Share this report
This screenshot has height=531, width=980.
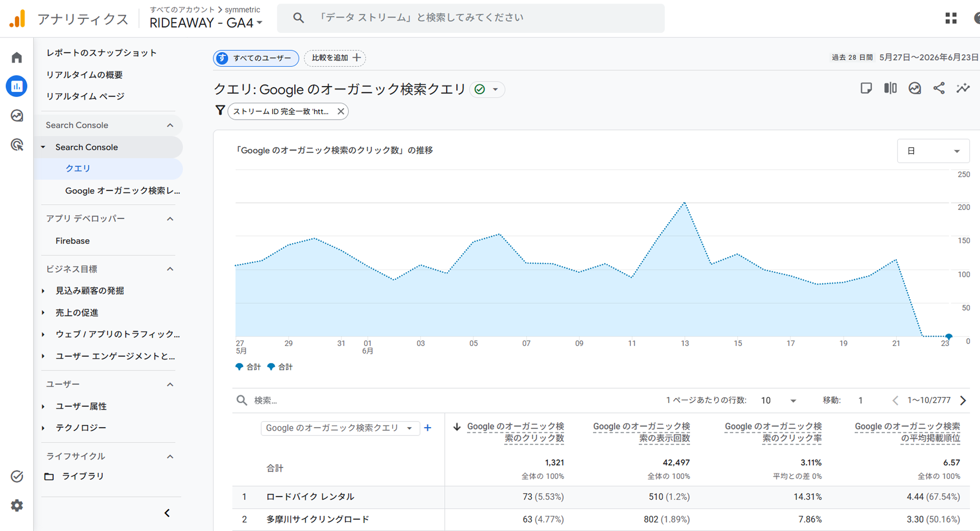(x=939, y=88)
